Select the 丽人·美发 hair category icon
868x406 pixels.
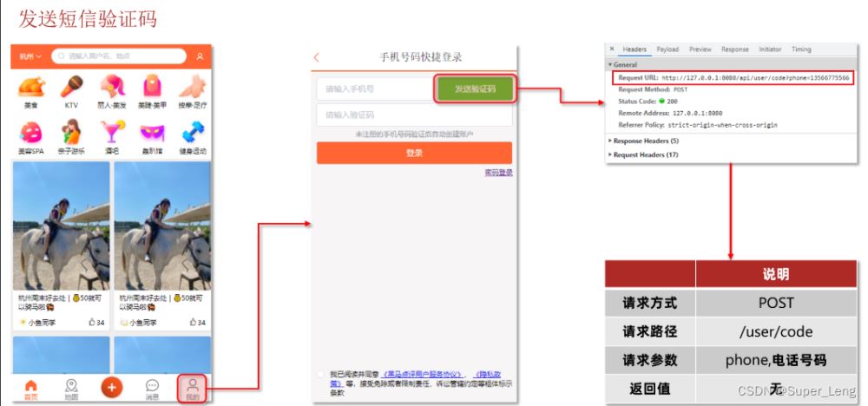112,88
